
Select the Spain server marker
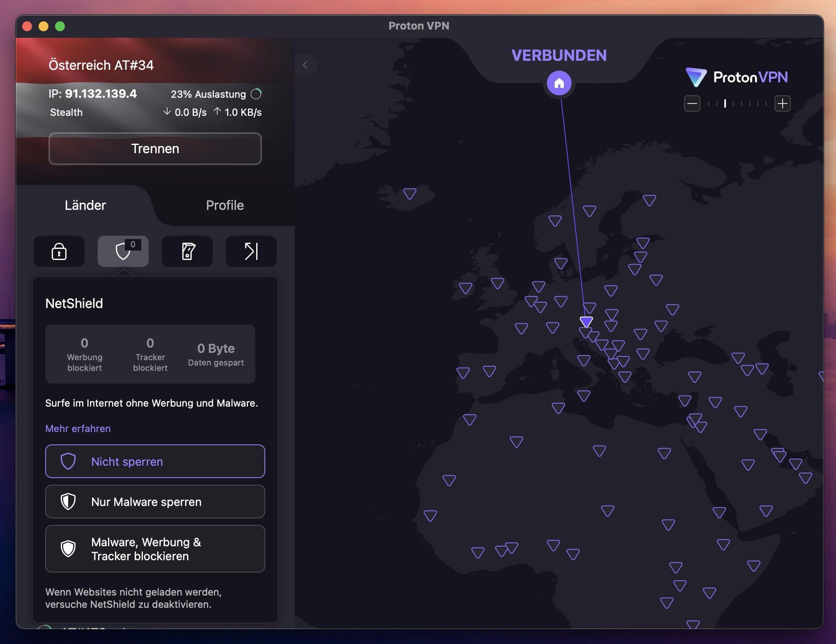(x=489, y=371)
